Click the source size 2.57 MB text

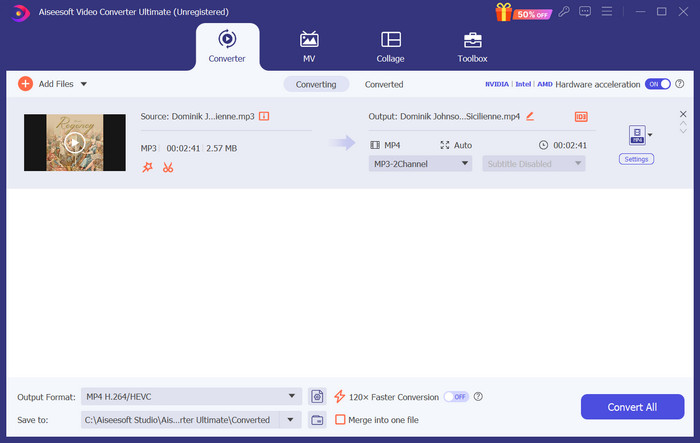(221, 148)
